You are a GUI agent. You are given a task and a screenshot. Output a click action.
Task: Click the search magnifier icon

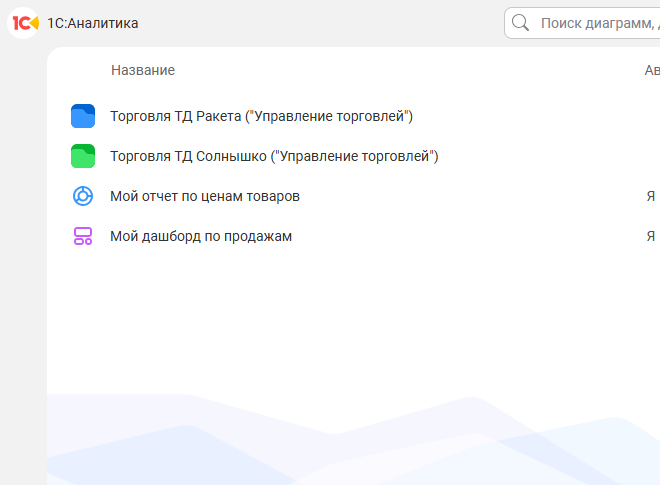click(x=520, y=23)
